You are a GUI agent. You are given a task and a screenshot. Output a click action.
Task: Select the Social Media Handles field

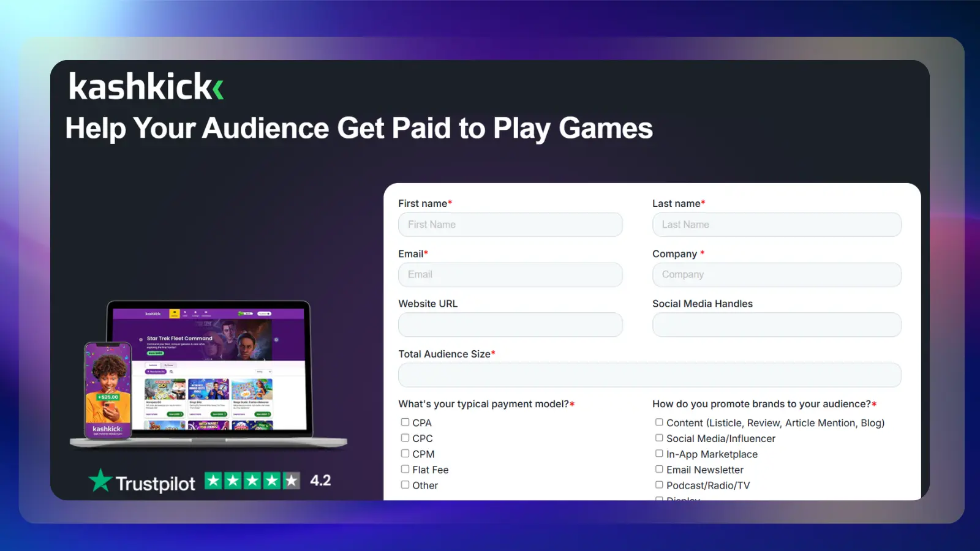coord(777,324)
